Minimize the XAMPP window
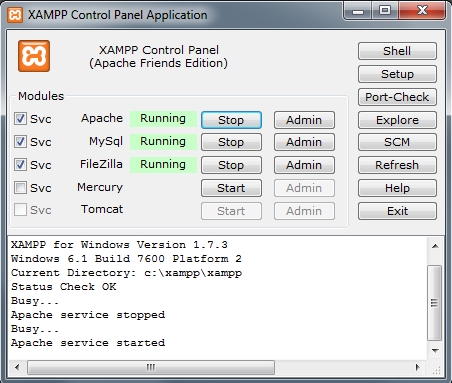 pos(358,11)
